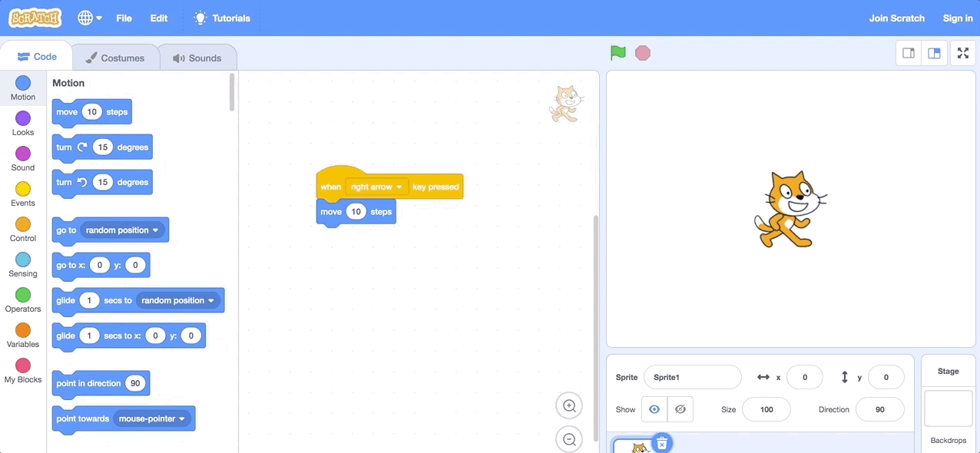Click the sprite x position field

(805, 377)
